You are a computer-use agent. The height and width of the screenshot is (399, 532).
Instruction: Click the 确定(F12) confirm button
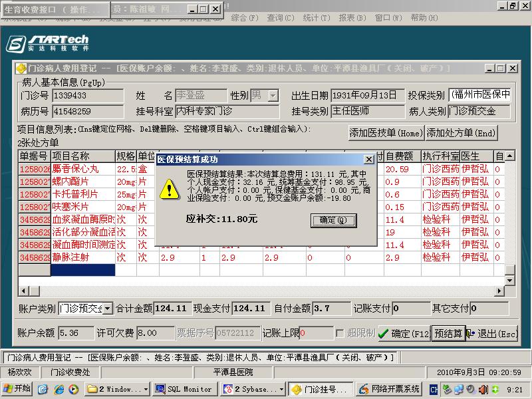point(404,334)
